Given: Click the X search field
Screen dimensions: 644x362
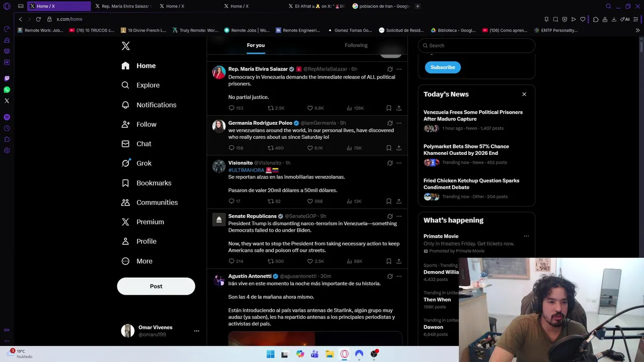Looking at the screenshot, I should 476,45.
